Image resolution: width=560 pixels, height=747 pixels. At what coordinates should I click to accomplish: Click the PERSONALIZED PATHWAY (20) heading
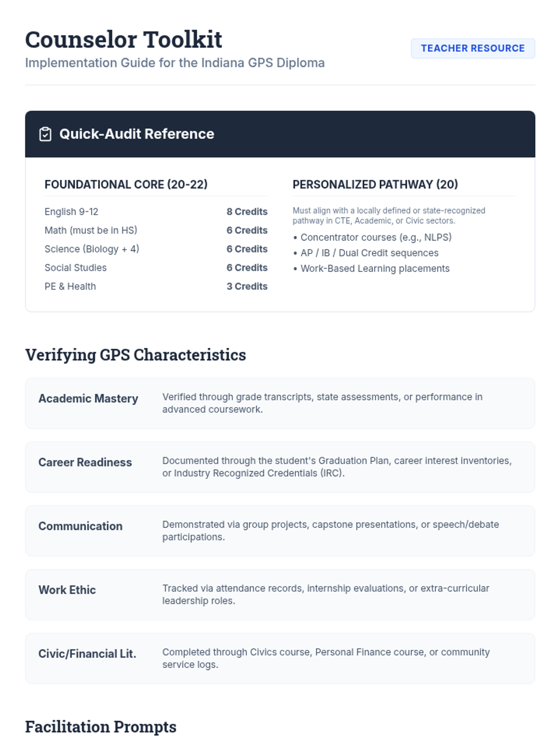pos(375,184)
